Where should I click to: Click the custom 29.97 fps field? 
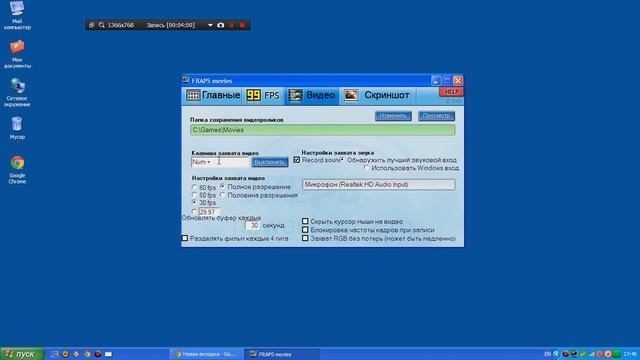tap(209, 212)
